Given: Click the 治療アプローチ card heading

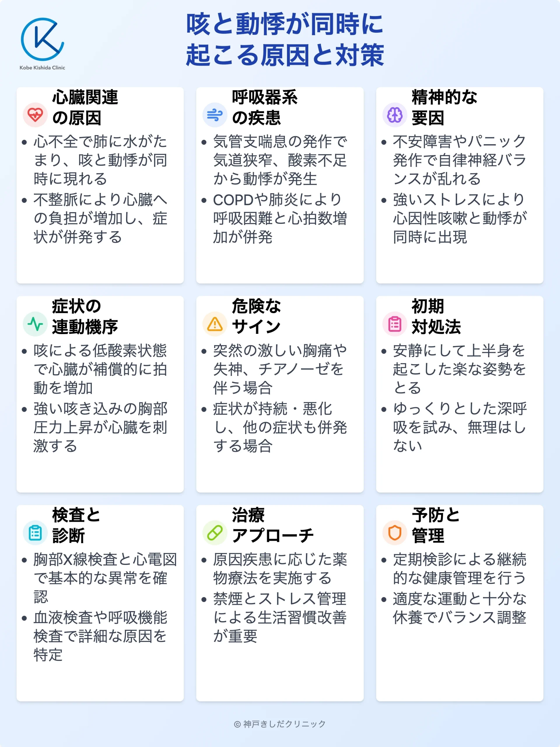Looking at the screenshot, I should coord(273,526).
